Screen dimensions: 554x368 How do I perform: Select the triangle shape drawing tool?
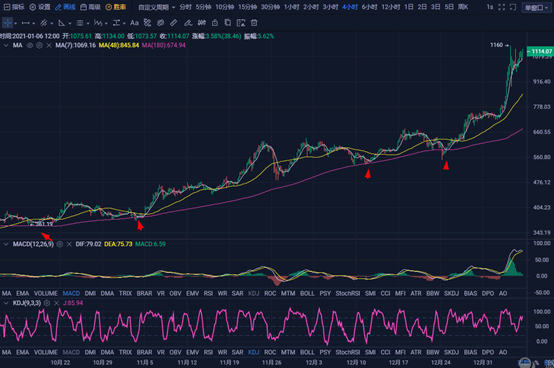pos(62,23)
